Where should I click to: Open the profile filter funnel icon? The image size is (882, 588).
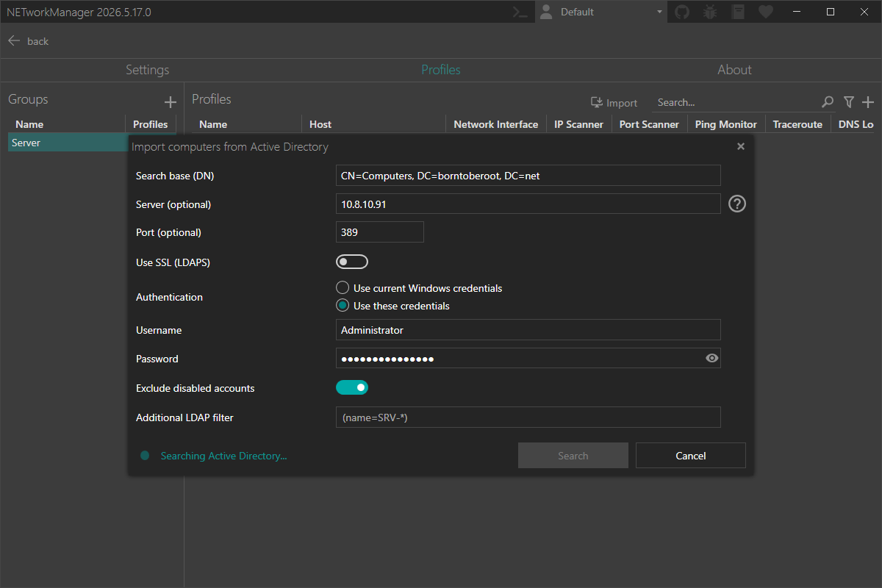click(849, 102)
